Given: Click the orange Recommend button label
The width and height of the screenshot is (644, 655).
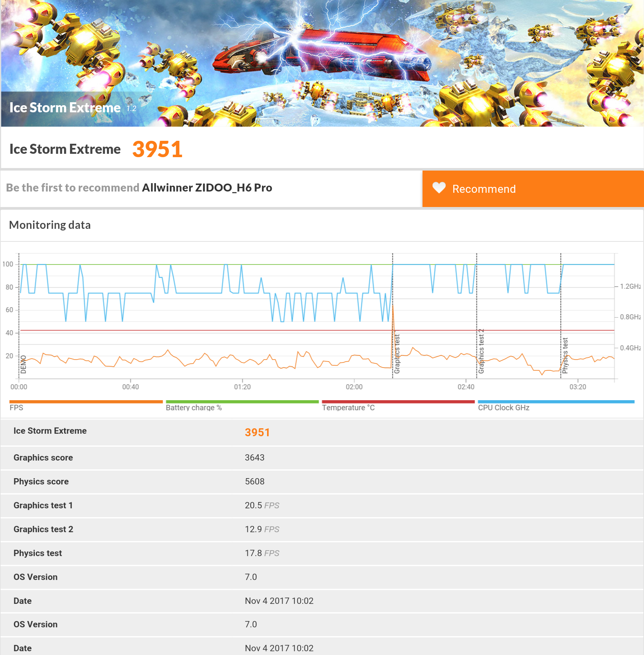Looking at the screenshot, I should (x=484, y=189).
